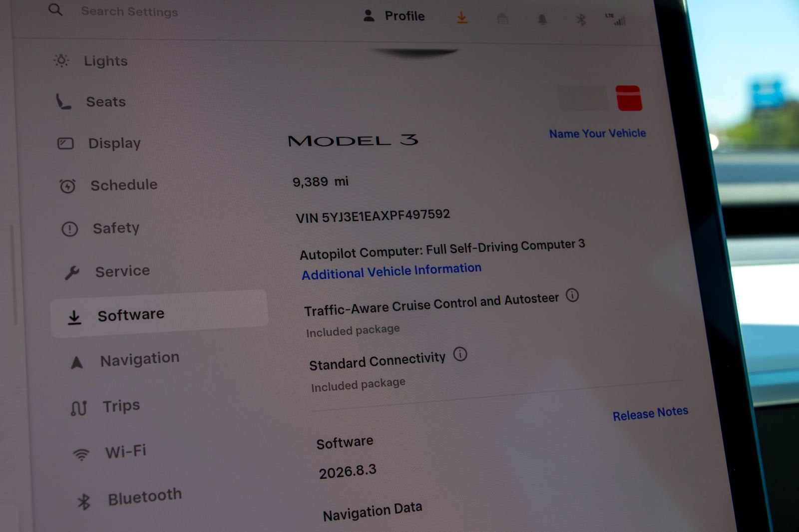The width and height of the screenshot is (799, 532).
Task: Tap Included package under Standard Connectivity
Action: (x=358, y=384)
